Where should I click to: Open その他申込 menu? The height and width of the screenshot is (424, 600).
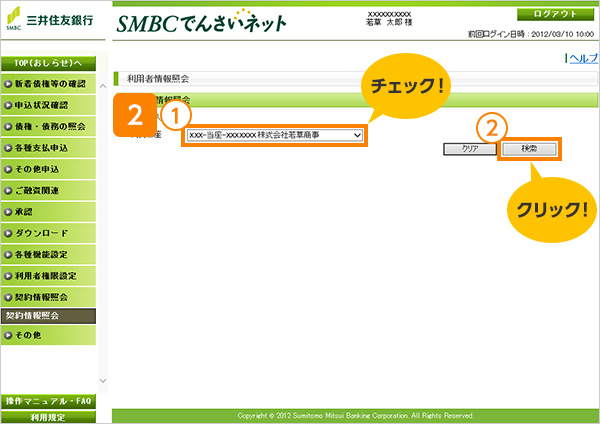(x=48, y=169)
